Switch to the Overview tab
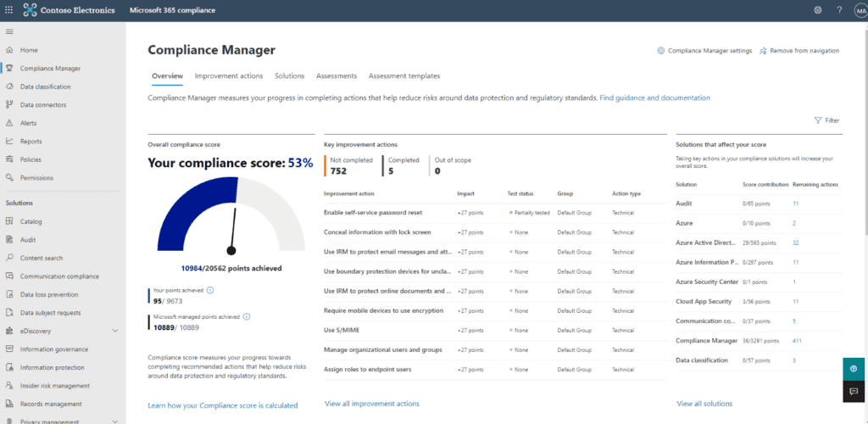 tap(167, 75)
